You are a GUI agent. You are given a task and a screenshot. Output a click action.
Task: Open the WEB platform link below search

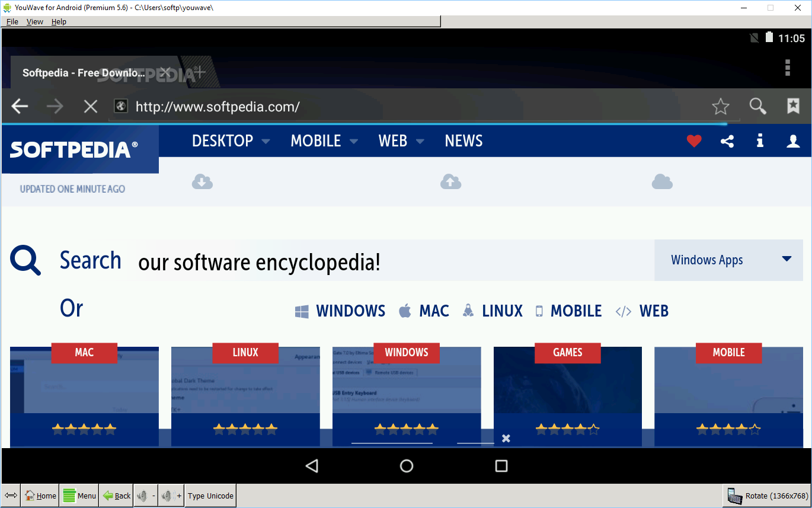[642, 311]
